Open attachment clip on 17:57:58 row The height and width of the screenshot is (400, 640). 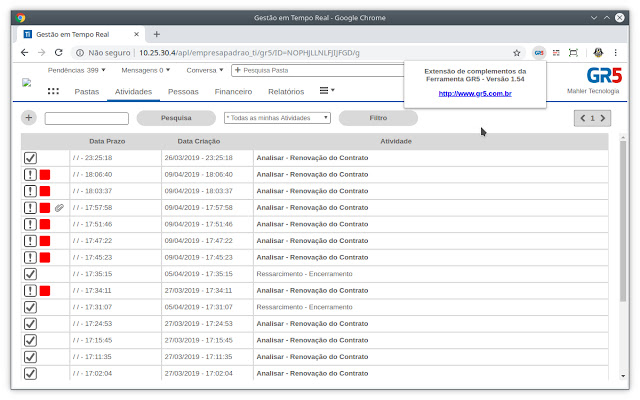point(59,208)
